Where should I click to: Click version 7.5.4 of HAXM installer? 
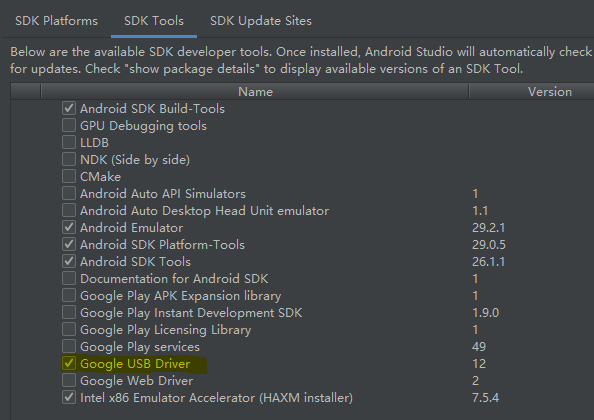point(485,398)
